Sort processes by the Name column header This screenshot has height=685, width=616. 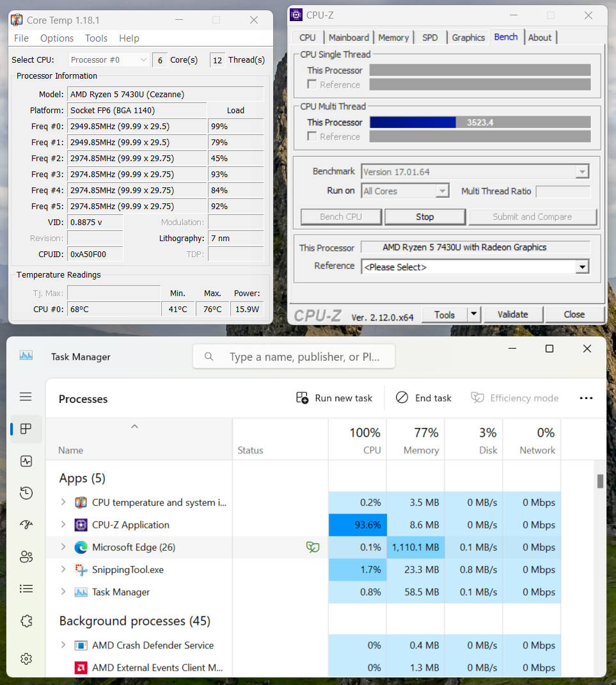click(139, 439)
